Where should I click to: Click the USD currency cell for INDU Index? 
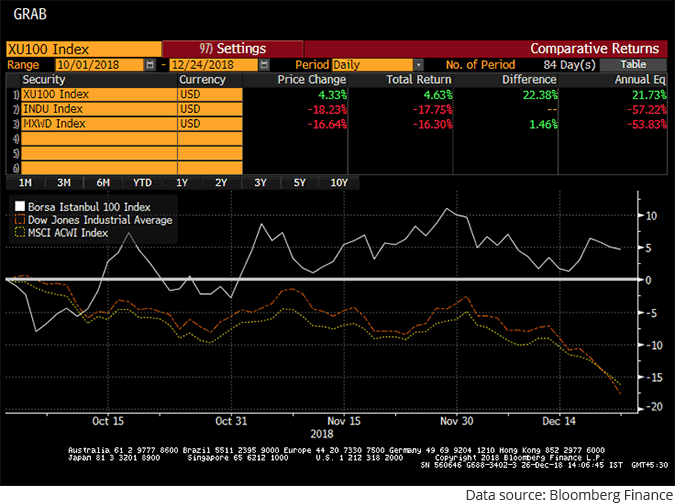click(x=210, y=109)
